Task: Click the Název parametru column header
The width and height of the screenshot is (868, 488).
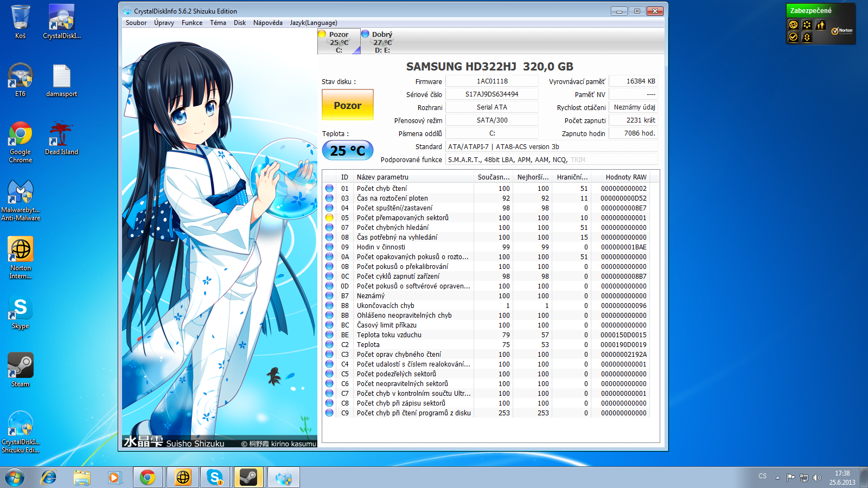Action: point(413,177)
